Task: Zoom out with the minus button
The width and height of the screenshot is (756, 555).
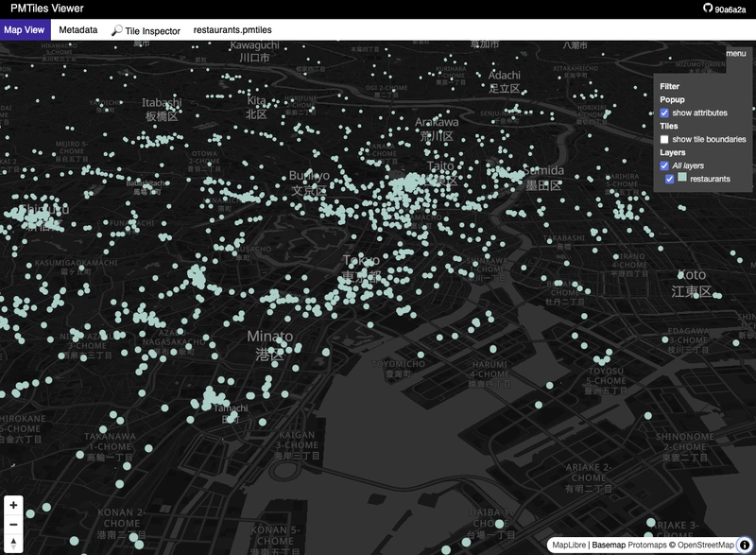Action: click(x=13, y=524)
